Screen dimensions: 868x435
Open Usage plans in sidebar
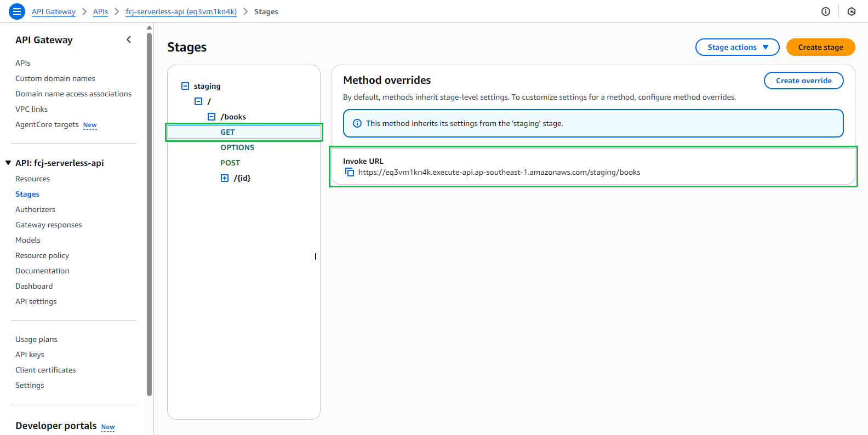click(37, 339)
